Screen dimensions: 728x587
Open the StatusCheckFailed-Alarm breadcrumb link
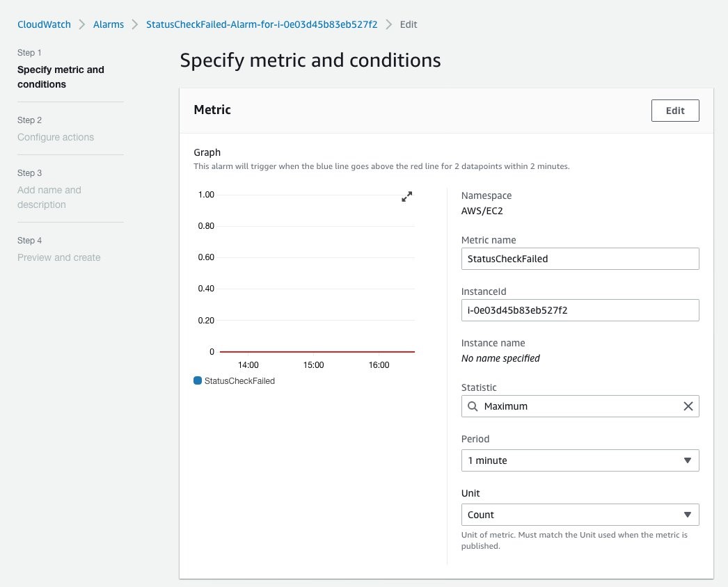(262, 24)
